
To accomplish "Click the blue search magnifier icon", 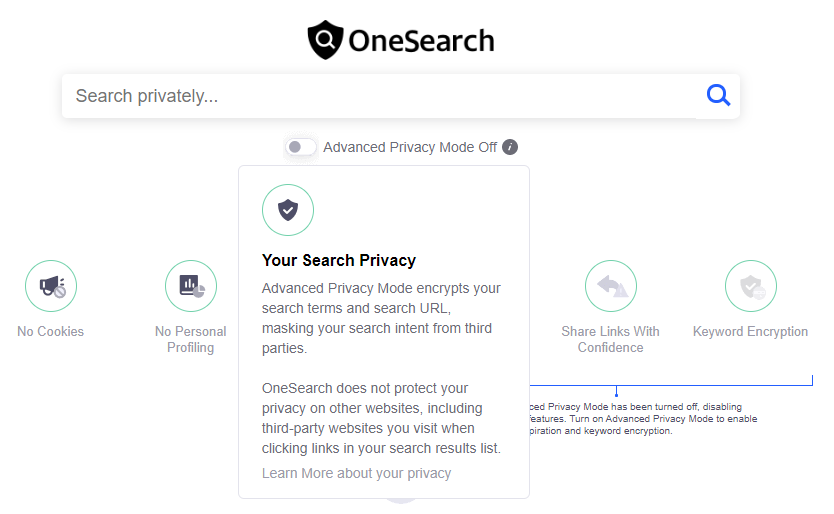I will point(718,96).
